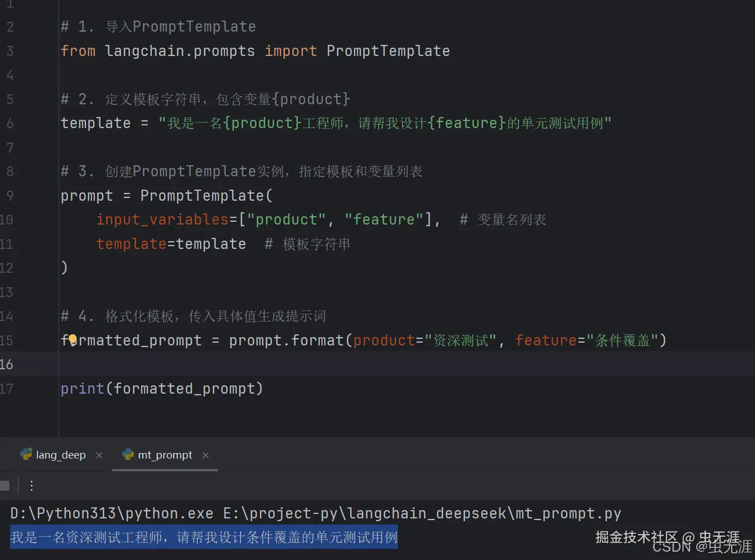This screenshot has width=755, height=560.
Task: Click the comment '# 1. 导入PromptTemplate'
Action: click(x=158, y=27)
